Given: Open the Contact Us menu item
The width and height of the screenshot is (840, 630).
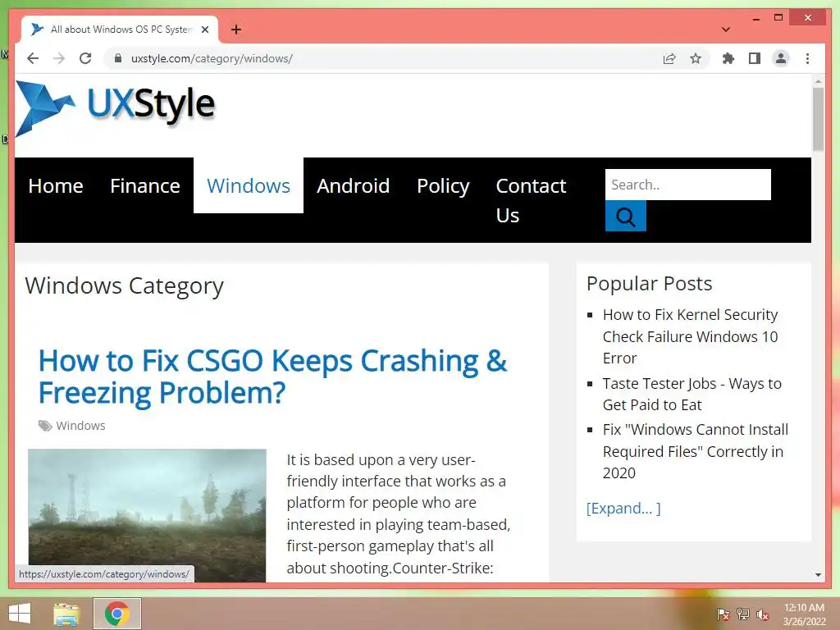Looking at the screenshot, I should (531, 200).
